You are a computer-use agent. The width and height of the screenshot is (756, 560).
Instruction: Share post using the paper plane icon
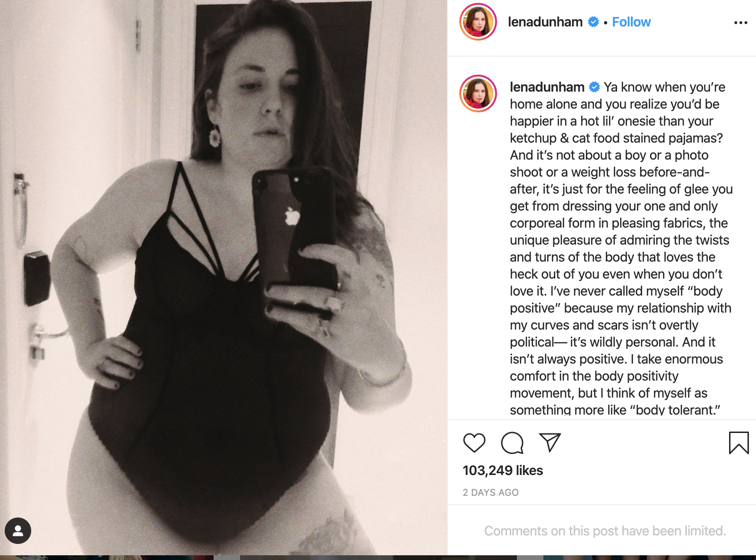(550, 443)
